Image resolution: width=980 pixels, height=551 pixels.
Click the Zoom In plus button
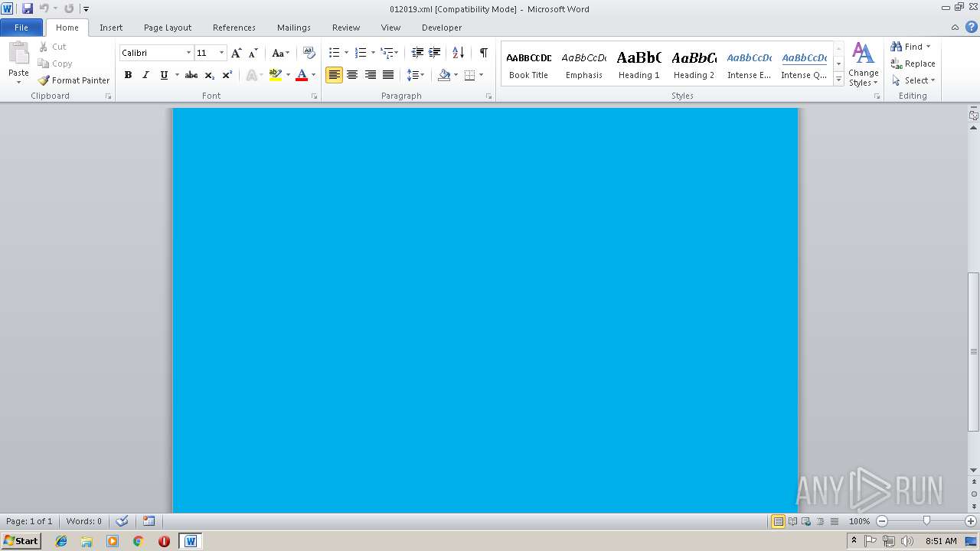971,521
